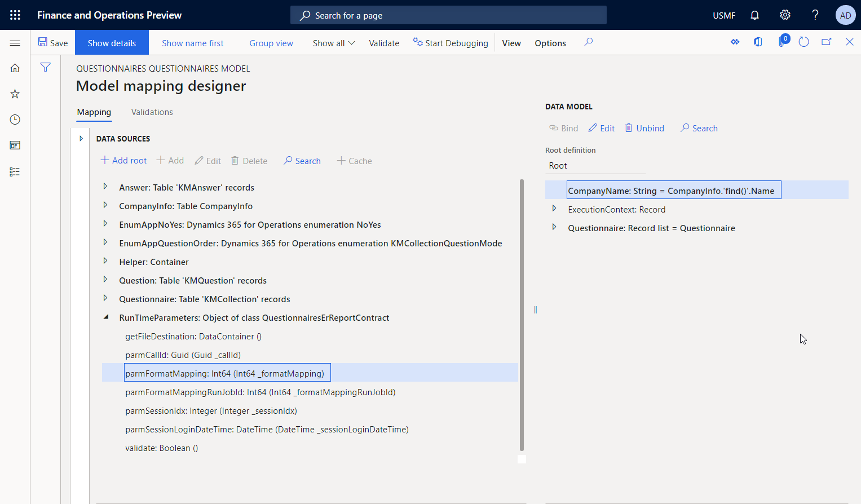This screenshot has height=504, width=861.
Task: Click the notifications bell icon
Action: pyautogui.click(x=754, y=15)
